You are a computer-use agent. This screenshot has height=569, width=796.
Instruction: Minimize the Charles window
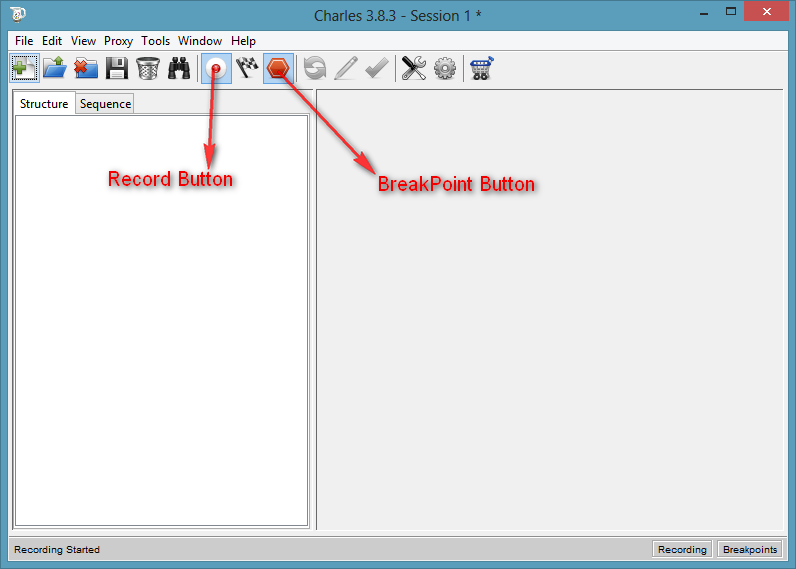pos(704,13)
